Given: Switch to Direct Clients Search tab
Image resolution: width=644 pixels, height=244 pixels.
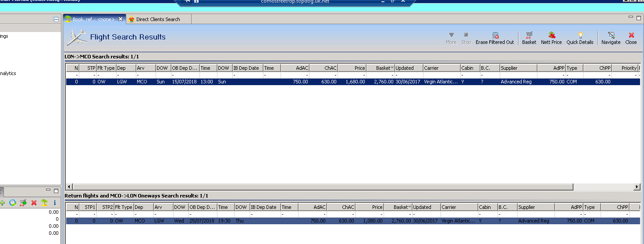Looking at the screenshot, I should pos(158,19).
